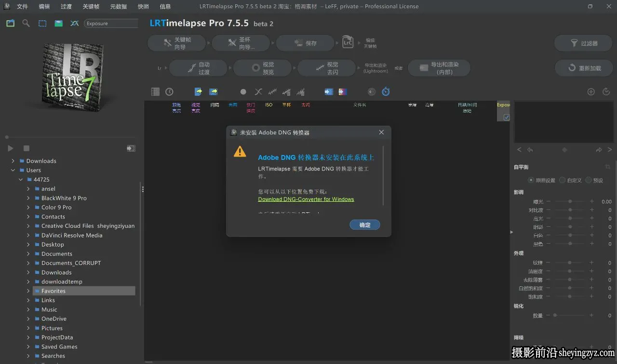Select the Favorites folder in tree
Screen dimensions: 617x364
84,291
